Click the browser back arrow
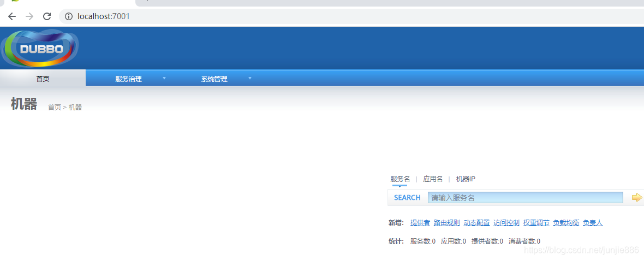 click(x=12, y=16)
